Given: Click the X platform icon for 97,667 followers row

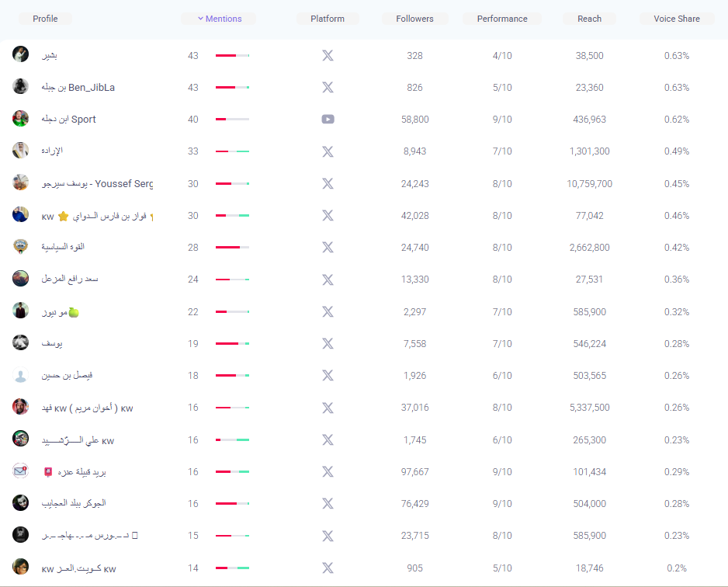Looking at the screenshot, I should pyautogui.click(x=328, y=471).
